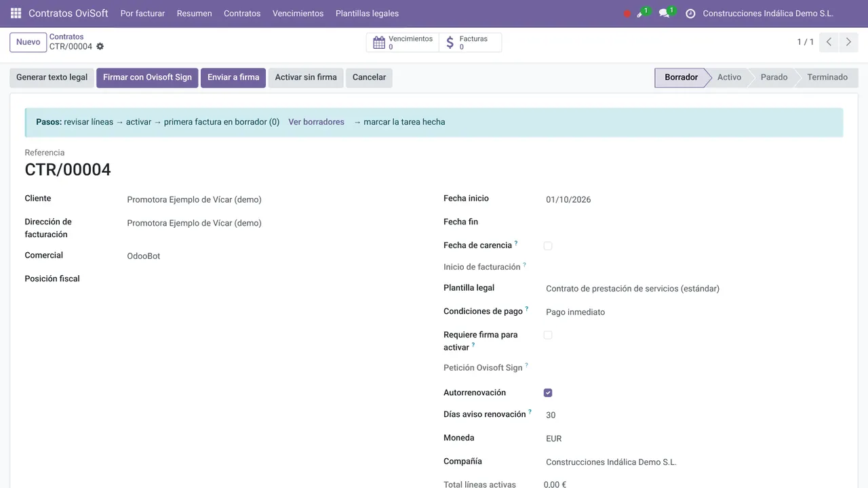Open the Vencimientos menu in the navbar
This screenshot has width=868, height=488.
(x=298, y=14)
